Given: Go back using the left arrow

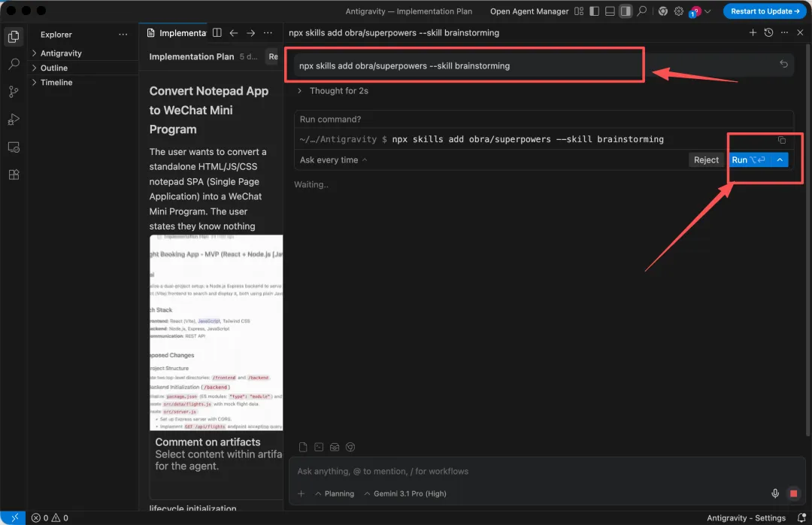Looking at the screenshot, I should [234, 32].
